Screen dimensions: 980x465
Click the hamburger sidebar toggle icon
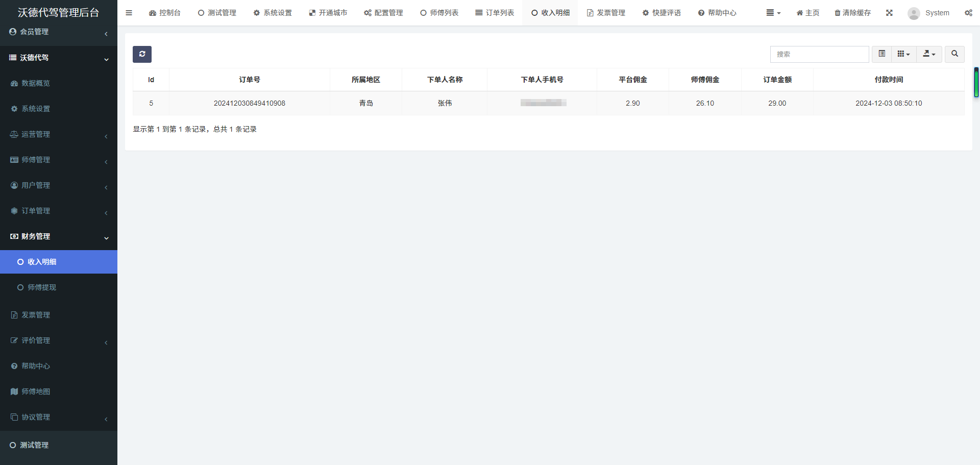[x=129, y=13]
